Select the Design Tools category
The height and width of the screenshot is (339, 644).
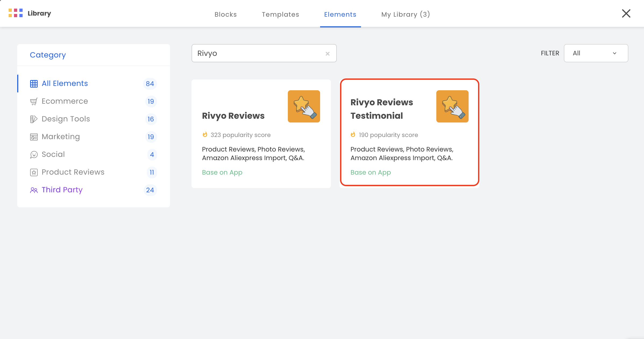point(94,119)
